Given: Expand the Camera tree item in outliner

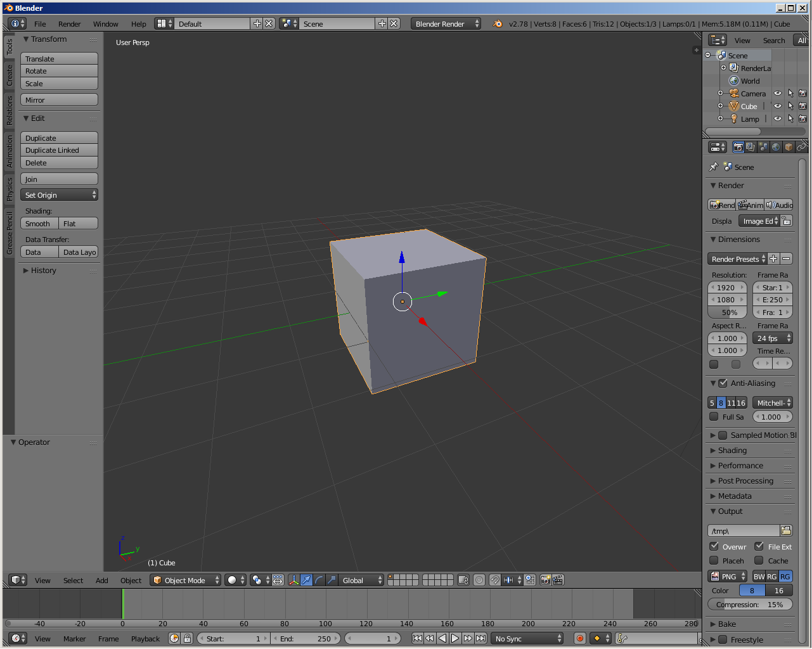Looking at the screenshot, I should 720,93.
